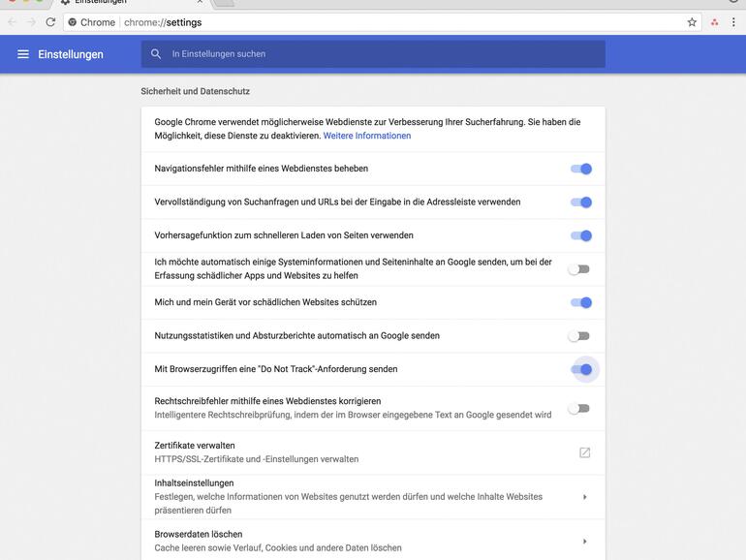Screen dimensions: 746x560
Task: Open the Weitere Informationen link
Action: point(366,136)
